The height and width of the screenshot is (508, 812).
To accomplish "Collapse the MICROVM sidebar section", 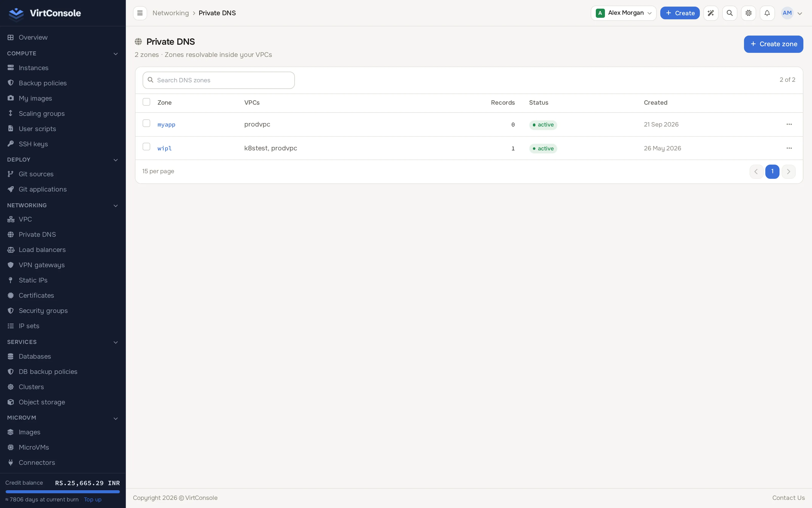I will click(x=116, y=418).
